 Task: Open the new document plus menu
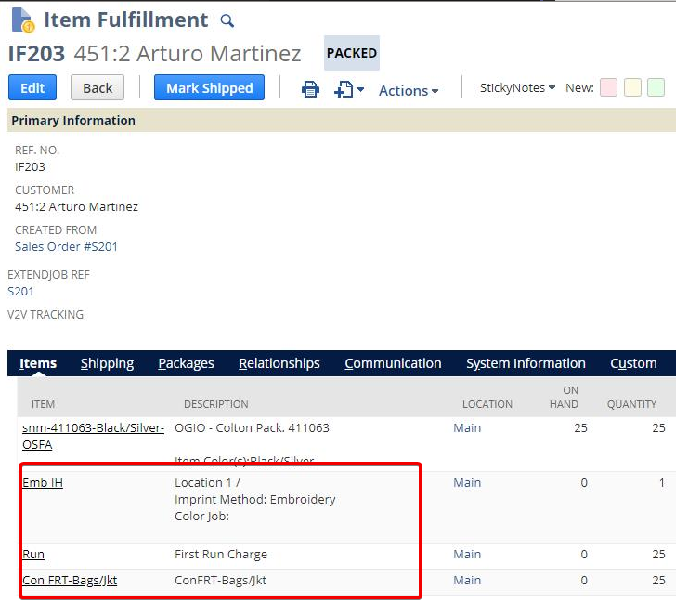click(x=349, y=89)
